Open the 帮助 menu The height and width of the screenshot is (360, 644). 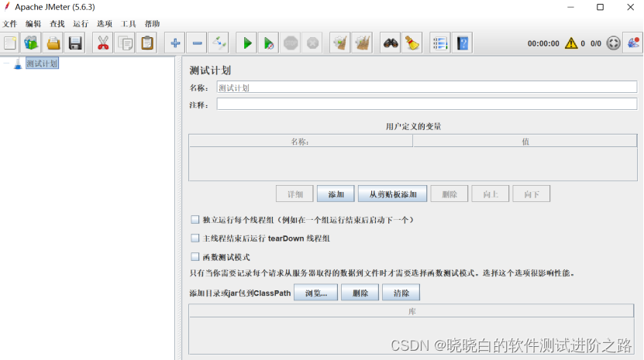pos(152,24)
